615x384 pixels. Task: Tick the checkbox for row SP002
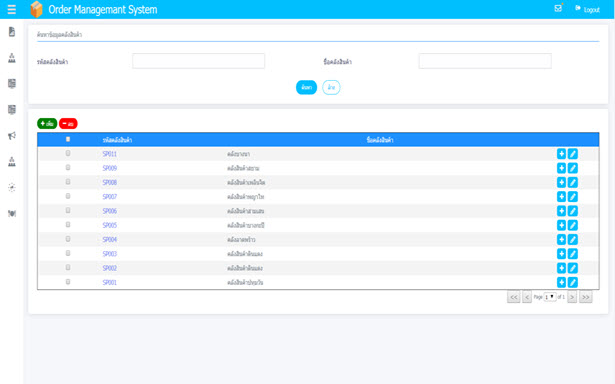click(x=68, y=267)
